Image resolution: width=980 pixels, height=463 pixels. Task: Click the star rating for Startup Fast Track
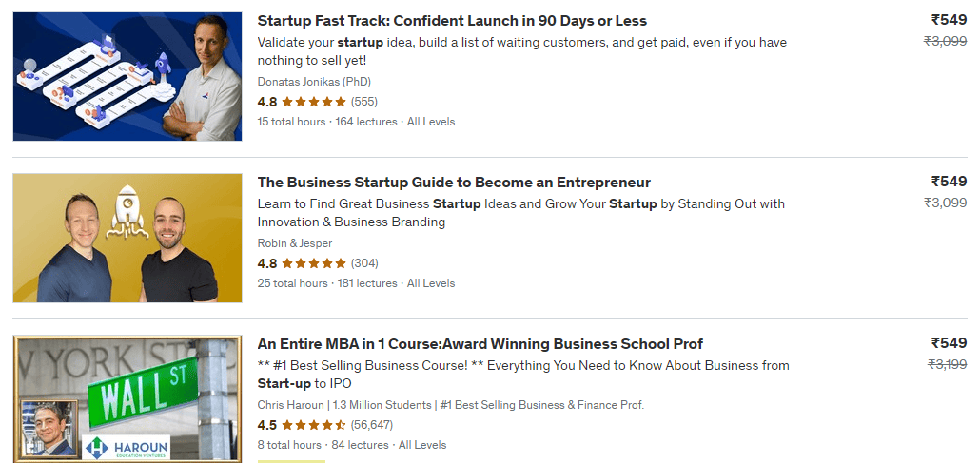314,101
